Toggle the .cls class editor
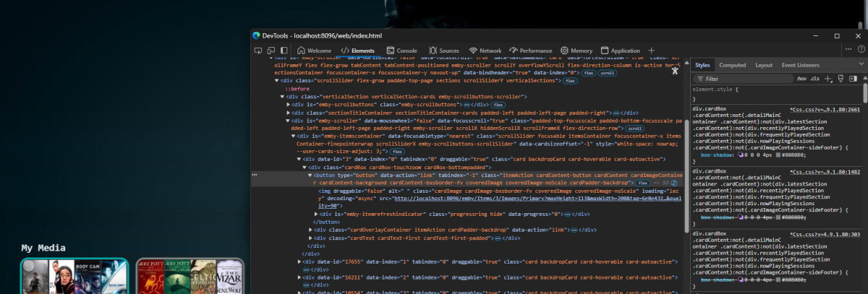This screenshot has height=294, width=868. pyautogui.click(x=814, y=78)
